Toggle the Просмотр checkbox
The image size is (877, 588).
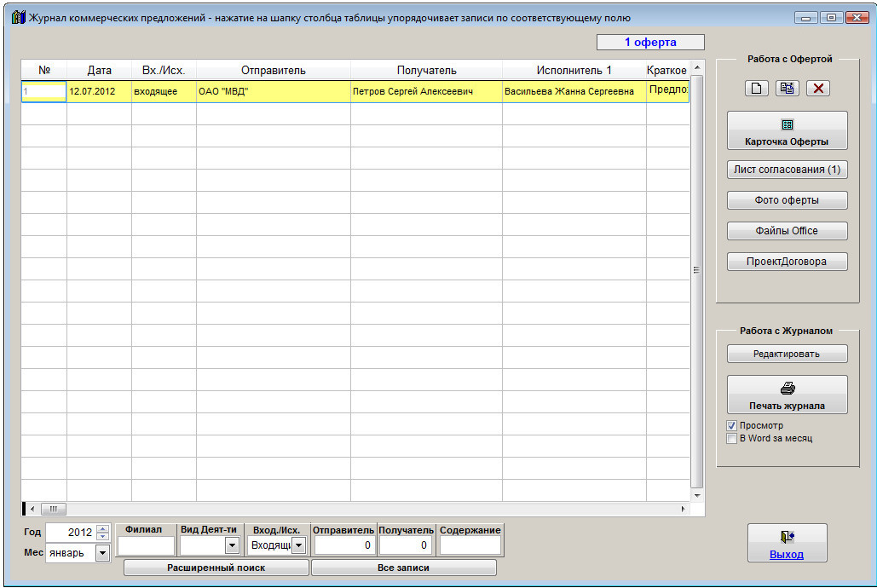pos(731,425)
